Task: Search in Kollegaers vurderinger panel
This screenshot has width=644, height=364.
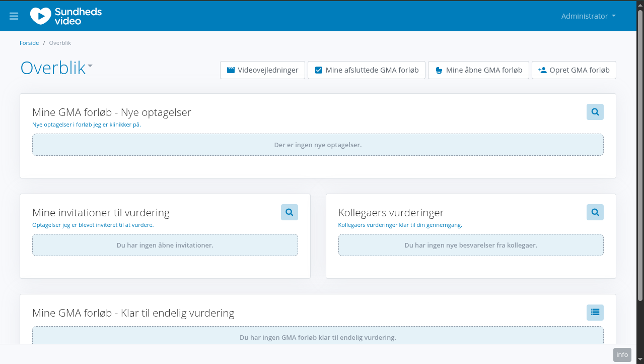Action: [595, 212]
